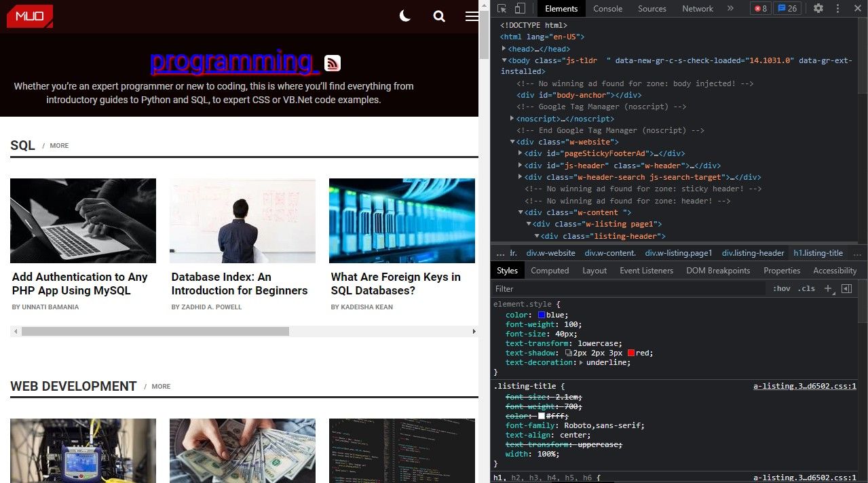Click the a-listing.3...d6502.css:1 stylesheet link
Viewport: 868px width, 483px height.
coord(804,385)
